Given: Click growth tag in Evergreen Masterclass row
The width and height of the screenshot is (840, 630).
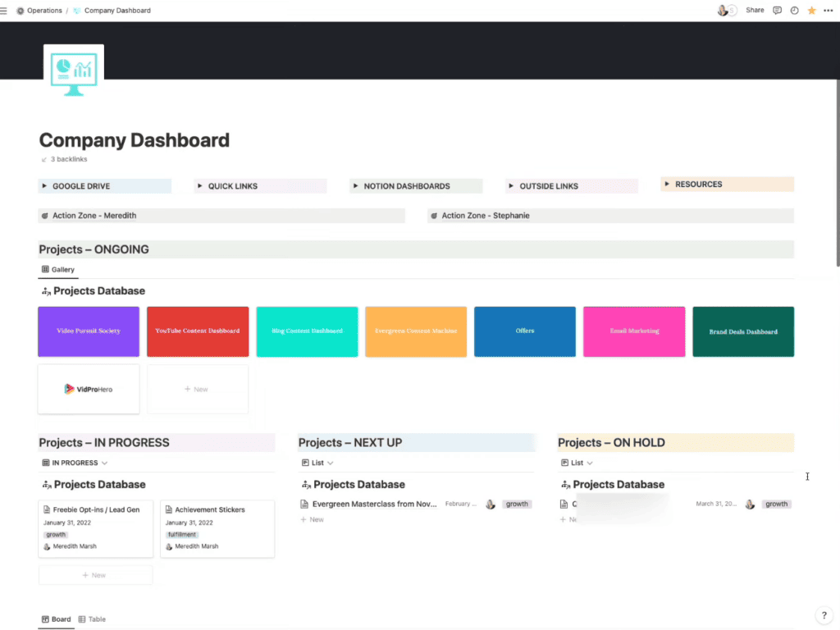Looking at the screenshot, I should tap(517, 504).
